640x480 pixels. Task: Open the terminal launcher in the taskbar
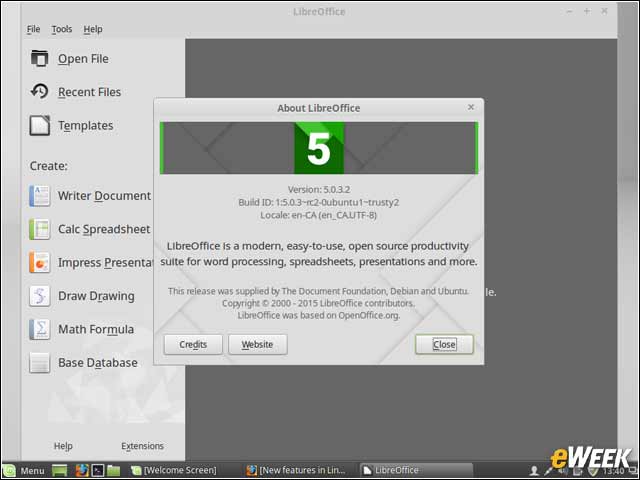(x=98, y=471)
